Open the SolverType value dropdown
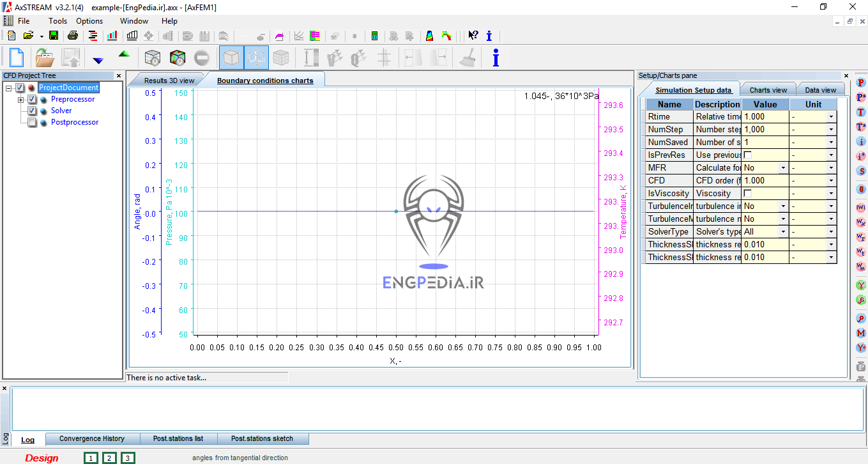Image resolution: width=868 pixels, height=464 pixels. point(783,231)
